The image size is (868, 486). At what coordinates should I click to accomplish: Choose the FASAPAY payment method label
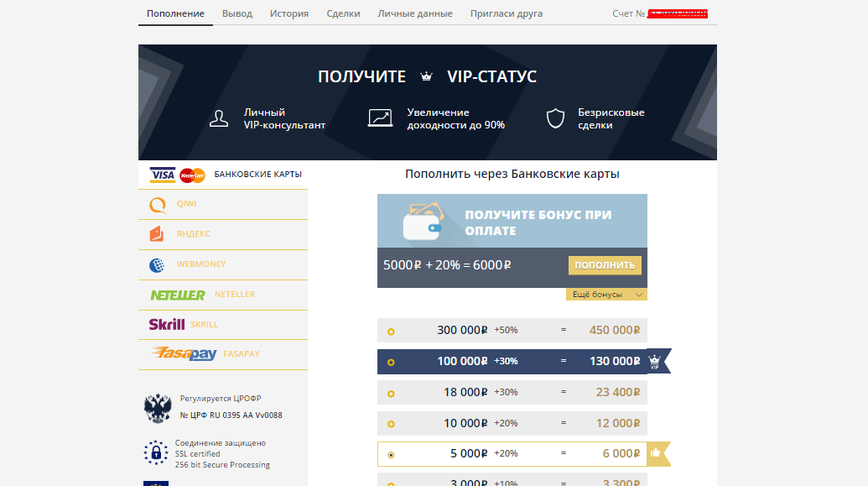[242, 353]
